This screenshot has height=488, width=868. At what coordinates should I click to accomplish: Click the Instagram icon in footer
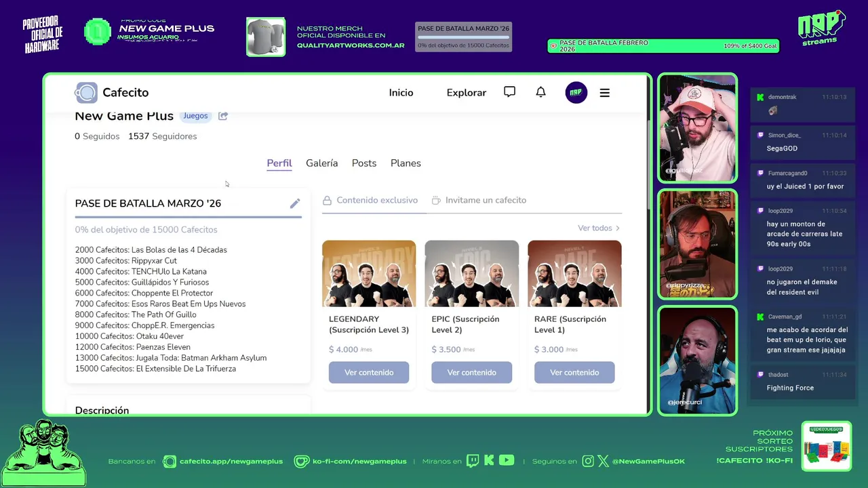[x=588, y=462]
